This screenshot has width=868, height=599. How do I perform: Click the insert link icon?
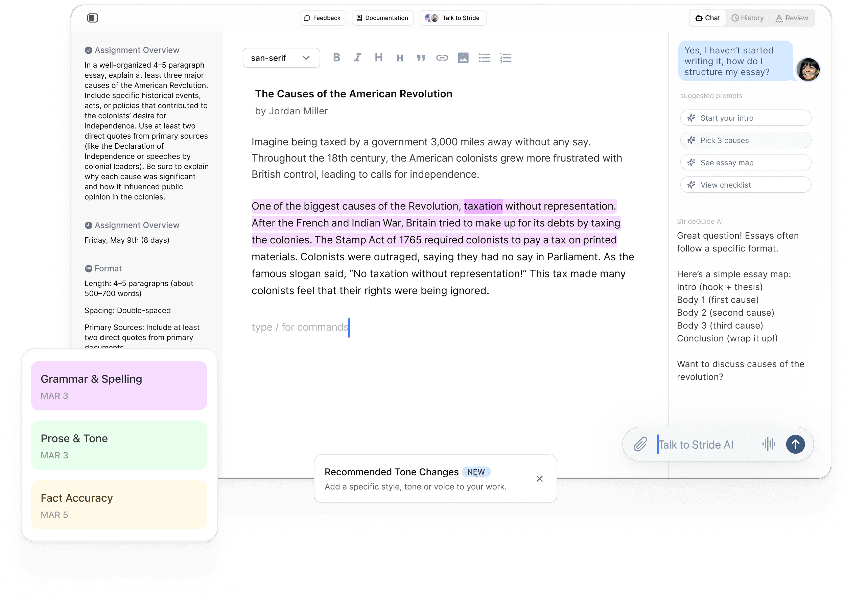pos(442,58)
